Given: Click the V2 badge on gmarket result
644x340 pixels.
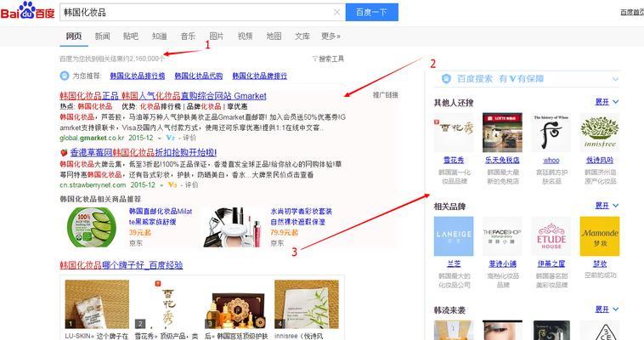Looking at the screenshot, I should (171, 138).
